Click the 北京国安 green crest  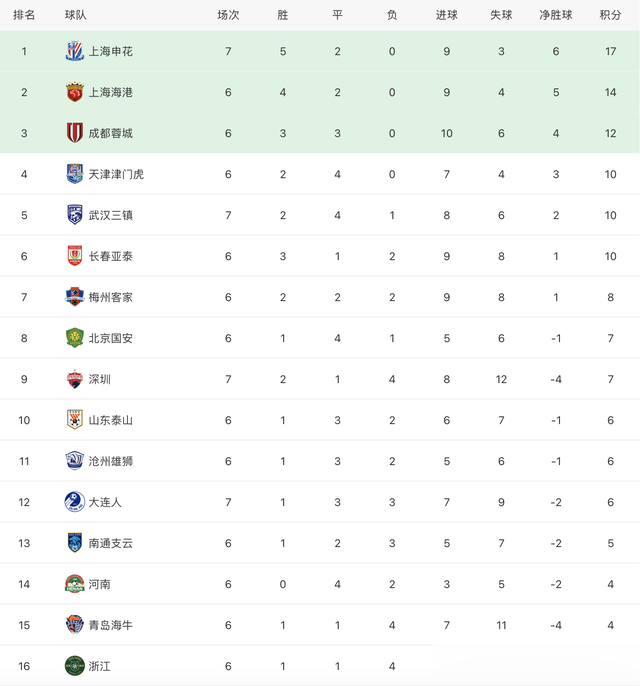point(74,338)
